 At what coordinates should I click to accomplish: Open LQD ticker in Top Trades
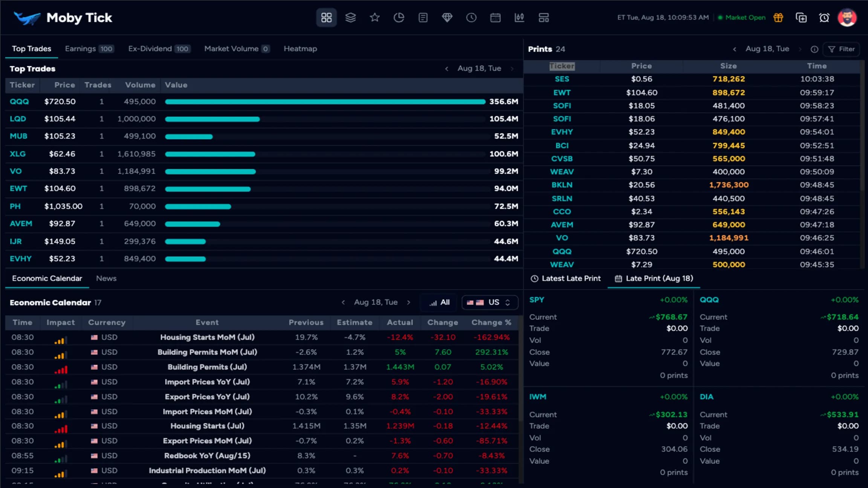pos(18,119)
